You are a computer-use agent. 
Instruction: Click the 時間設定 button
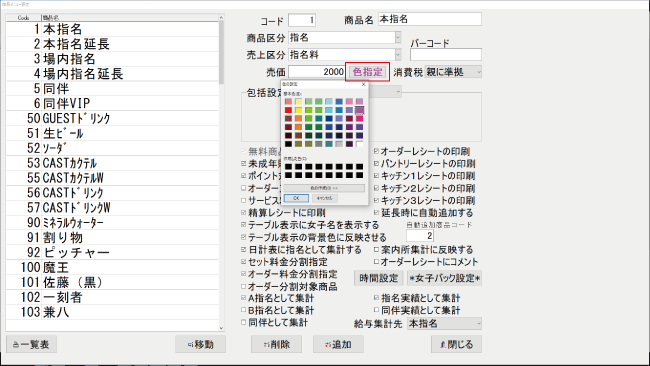(378, 278)
